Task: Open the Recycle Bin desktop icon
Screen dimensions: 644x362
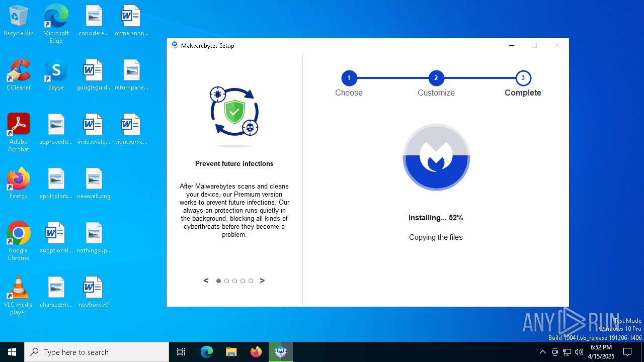Action: pyautogui.click(x=19, y=20)
